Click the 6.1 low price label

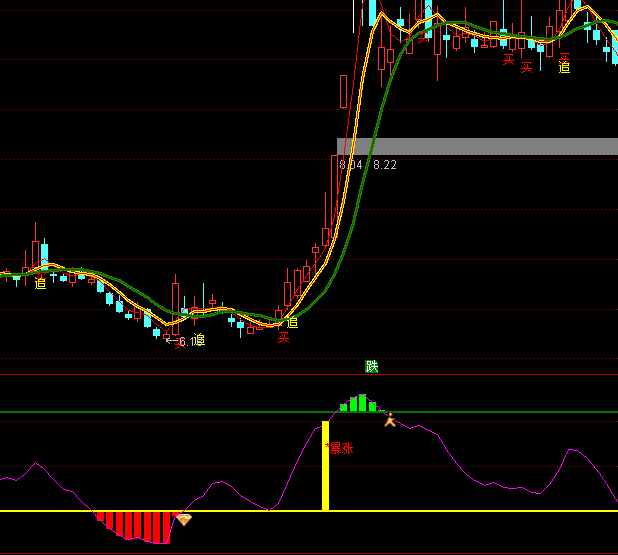point(181,342)
